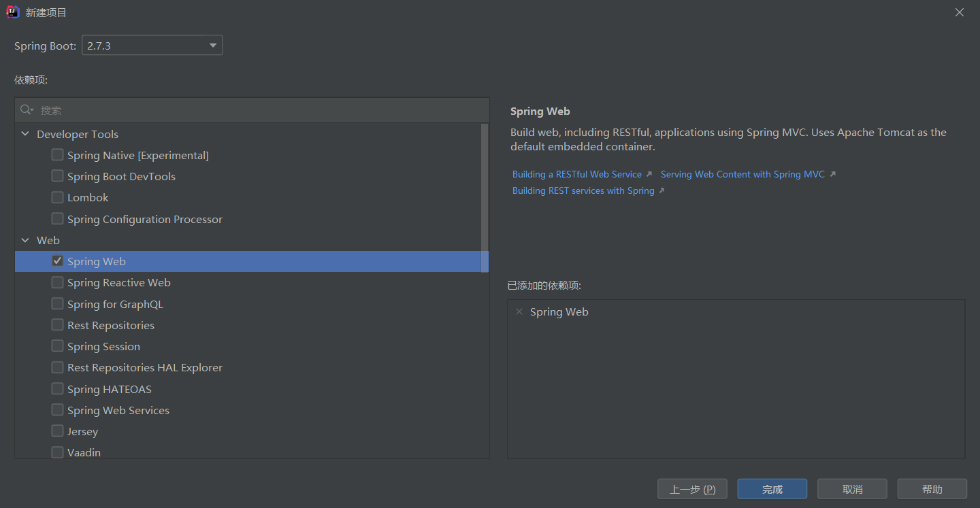Click the Developer Tools category label
The image size is (980, 508).
point(78,134)
